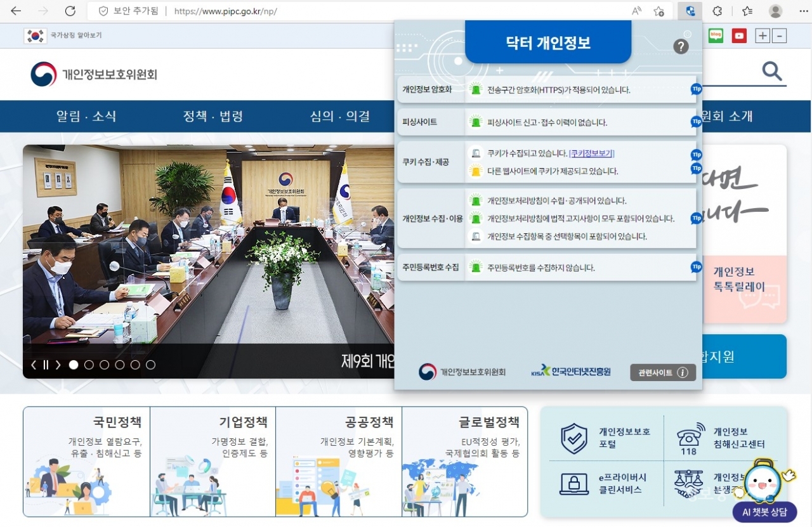Open the 정책·법령 menu
The image size is (812, 527).
(213, 116)
